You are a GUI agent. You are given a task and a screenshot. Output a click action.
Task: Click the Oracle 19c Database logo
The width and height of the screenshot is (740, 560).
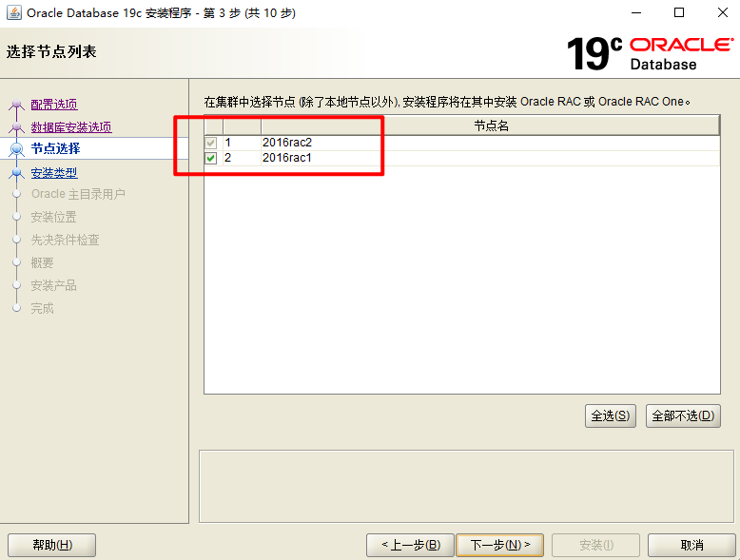click(x=650, y=53)
